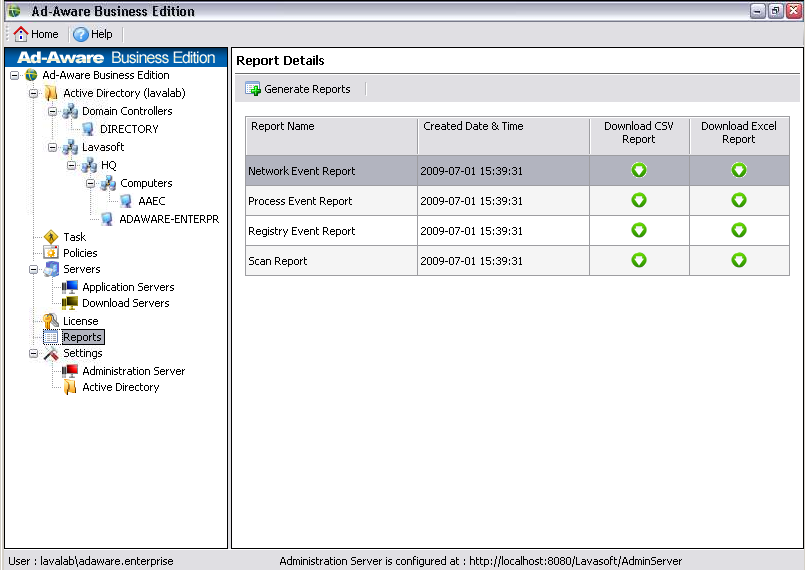Select Administration Server under Settings
This screenshot has width=805, height=570.
(x=133, y=371)
